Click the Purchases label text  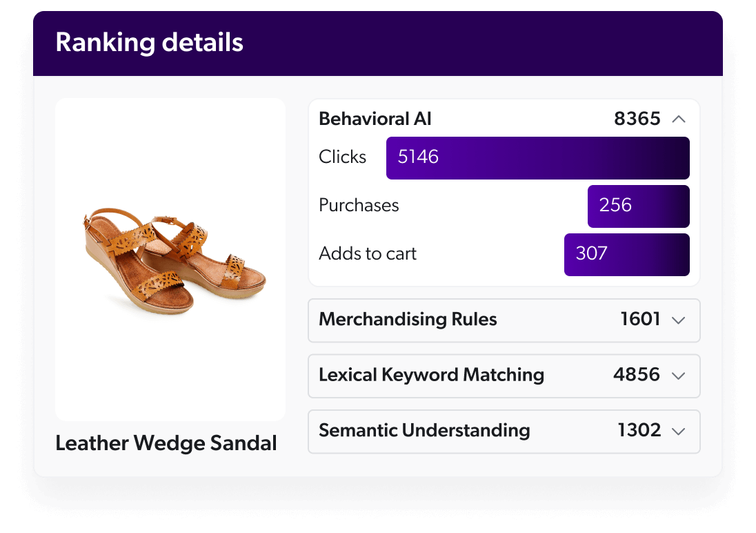[x=359, y=205]
